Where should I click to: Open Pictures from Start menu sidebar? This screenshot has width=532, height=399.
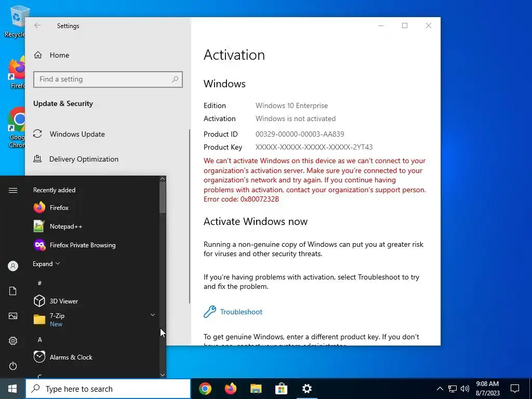[13, 316]
